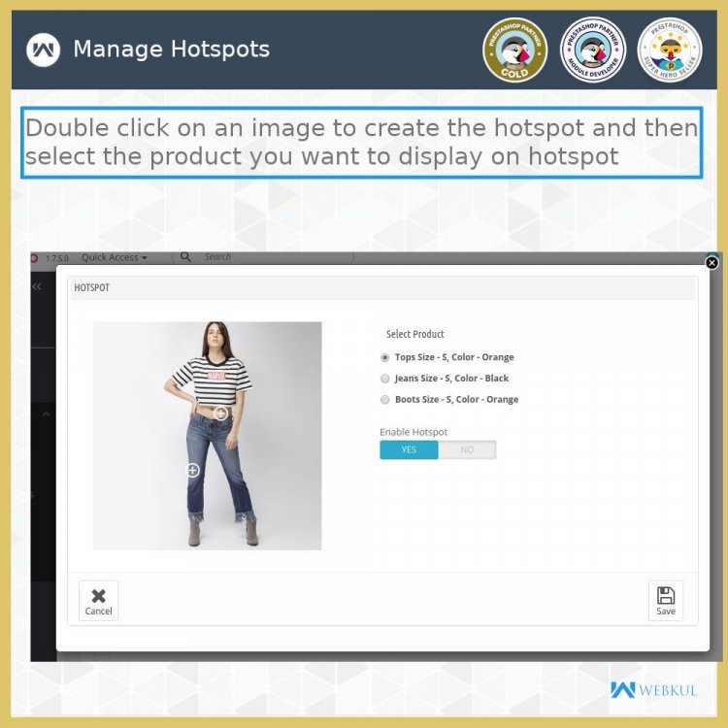Set Enable Hotspot to NO
Screen dimensions: 728x728
(467, 449)
